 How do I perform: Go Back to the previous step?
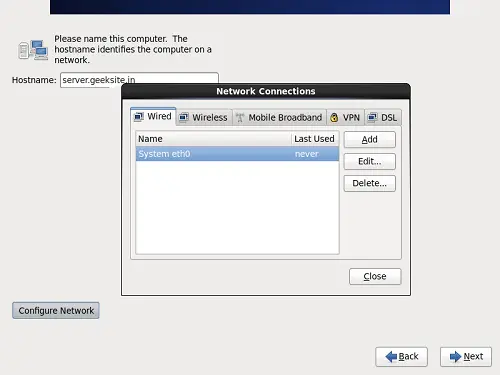click(x=401, y=357)
